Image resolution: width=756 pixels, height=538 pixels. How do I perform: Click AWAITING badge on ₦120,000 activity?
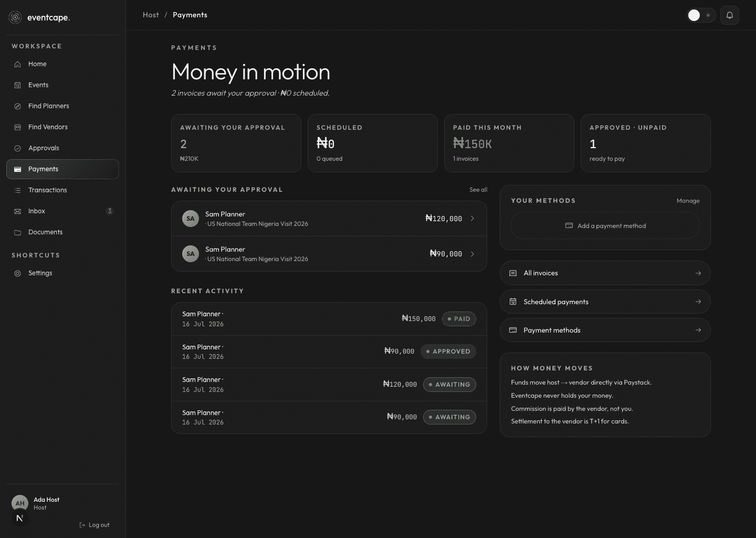(449, 385)
